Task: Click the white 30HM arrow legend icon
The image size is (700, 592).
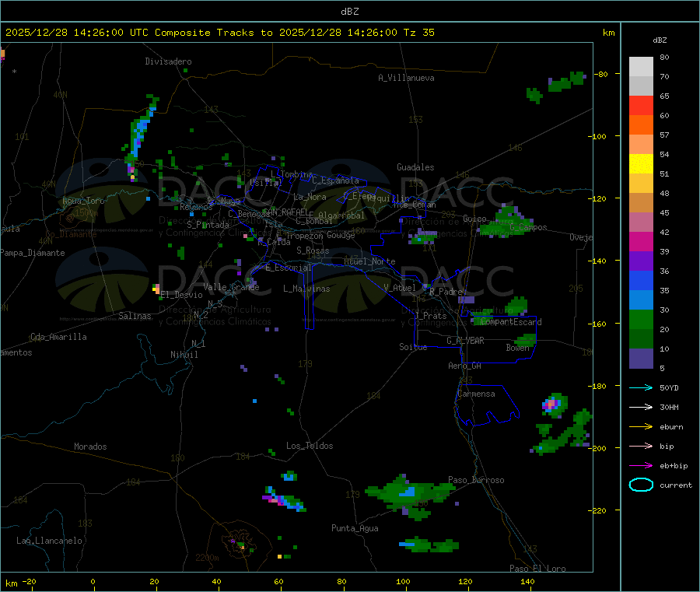Action: tap(641, 407)
